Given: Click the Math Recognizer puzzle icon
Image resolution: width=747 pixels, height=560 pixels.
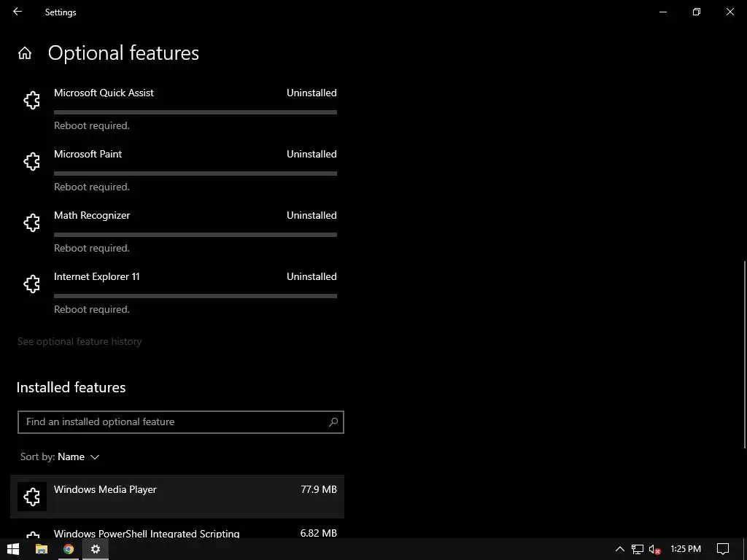Looking at the screenshot, I should click(32, 223).
